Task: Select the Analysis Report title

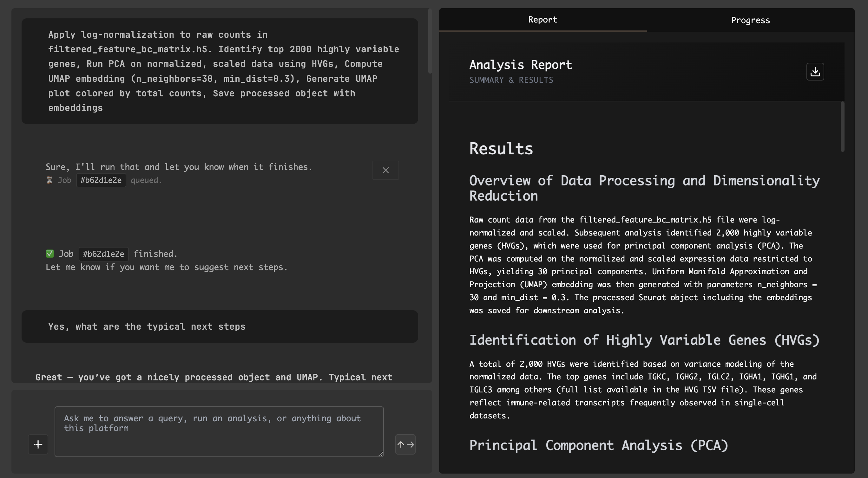Action: point(521,65)
